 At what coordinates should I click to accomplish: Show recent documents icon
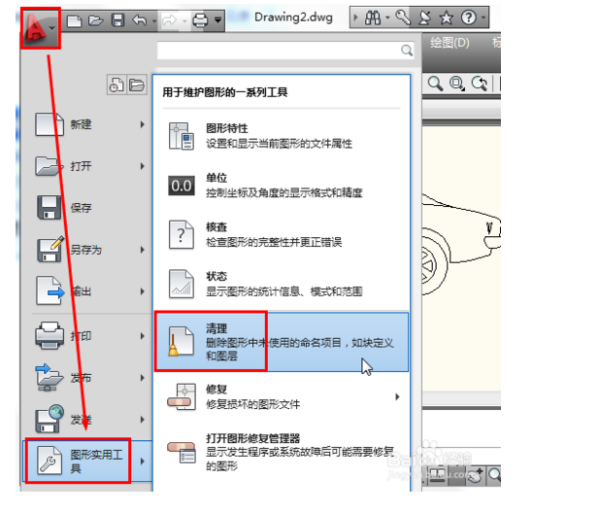pyautogui.click(x=116, y=85)
